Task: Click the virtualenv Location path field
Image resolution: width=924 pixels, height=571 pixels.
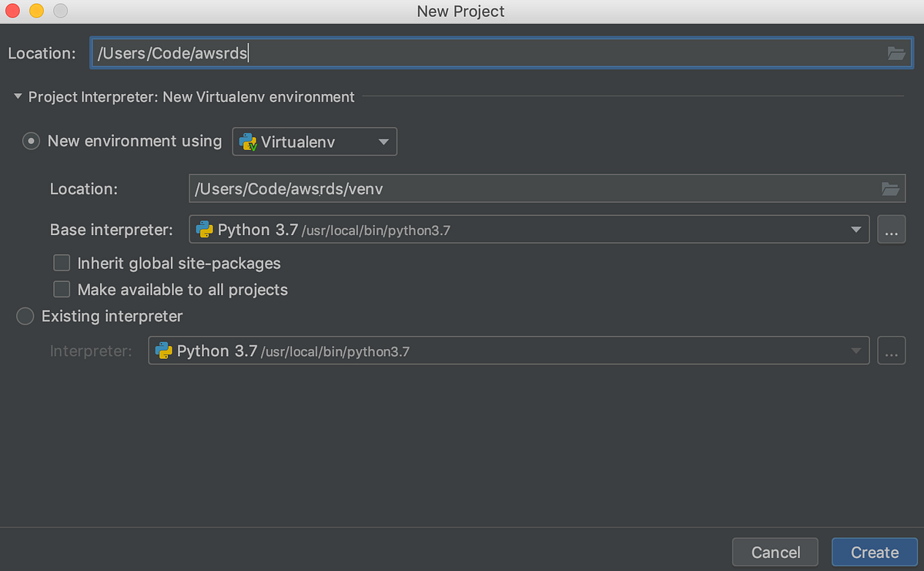Action: (x=531, y=189)
